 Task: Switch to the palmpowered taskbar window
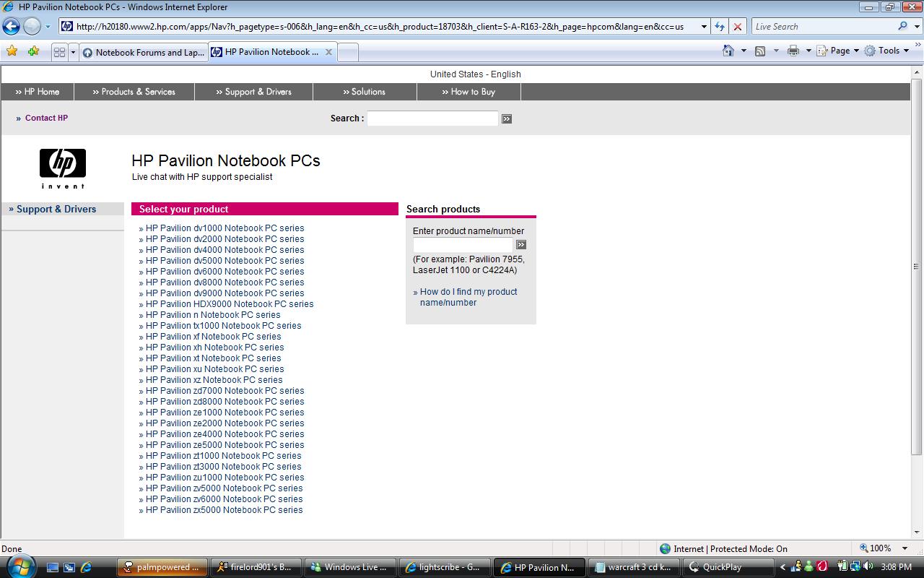[162, 567]
